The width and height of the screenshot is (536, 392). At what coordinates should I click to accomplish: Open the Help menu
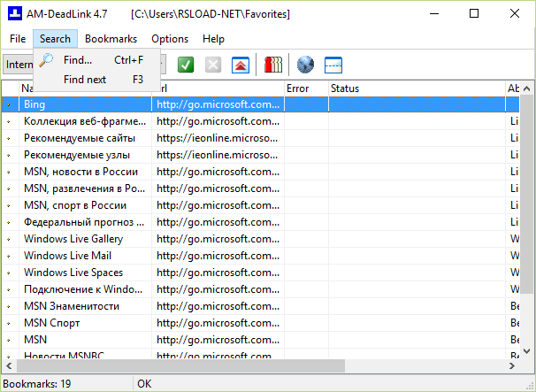213,39
